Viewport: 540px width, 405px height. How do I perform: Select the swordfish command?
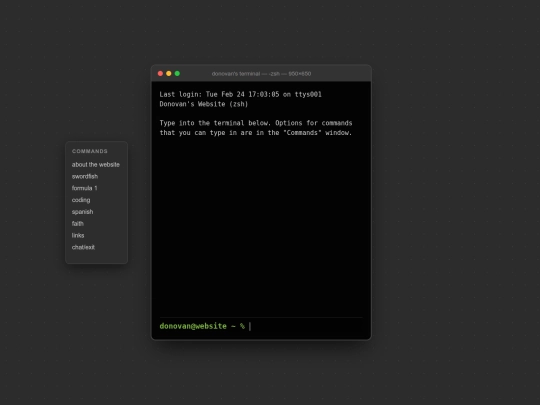85,176
